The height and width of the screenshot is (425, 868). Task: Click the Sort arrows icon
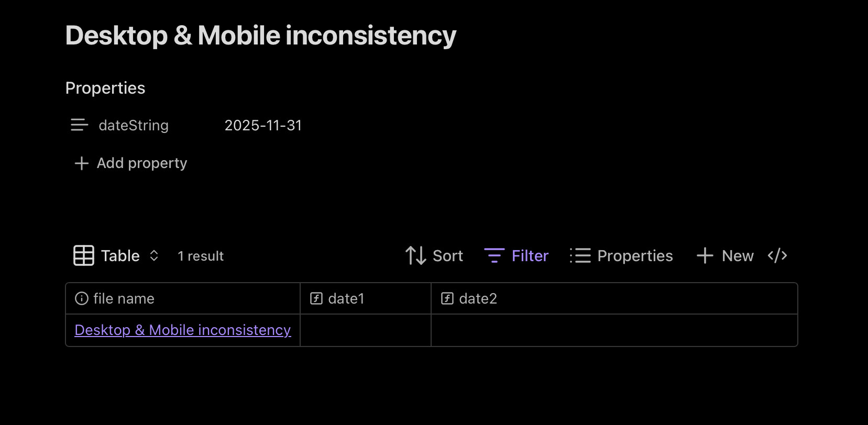pyautogui.click(x=415, y=255)
